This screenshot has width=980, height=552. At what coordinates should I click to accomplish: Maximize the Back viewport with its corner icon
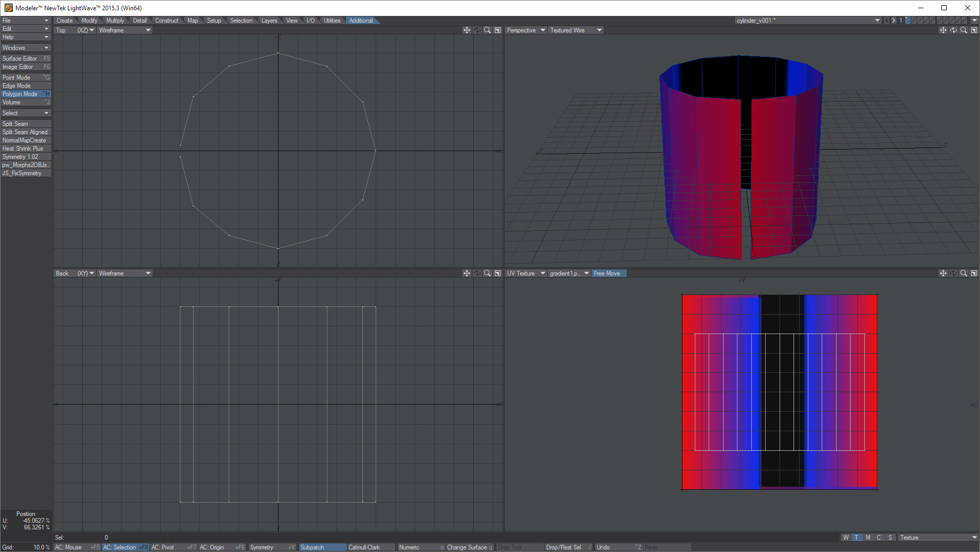497,273
